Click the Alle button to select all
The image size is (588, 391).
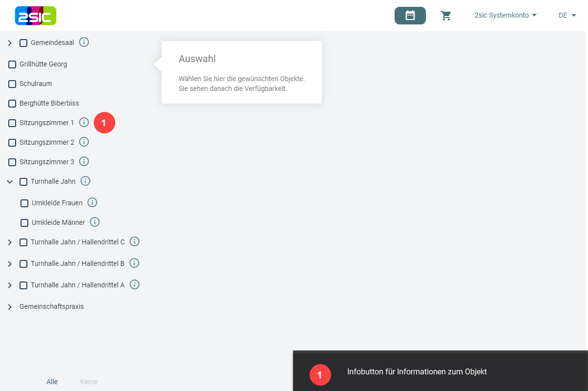pyautogui.click(x=52, y=382)
